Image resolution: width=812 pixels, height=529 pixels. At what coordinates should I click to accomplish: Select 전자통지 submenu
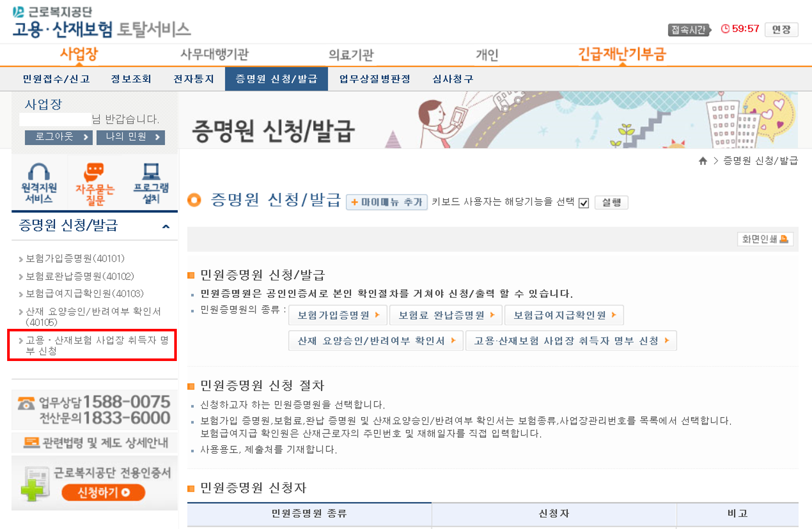(194, 79)
